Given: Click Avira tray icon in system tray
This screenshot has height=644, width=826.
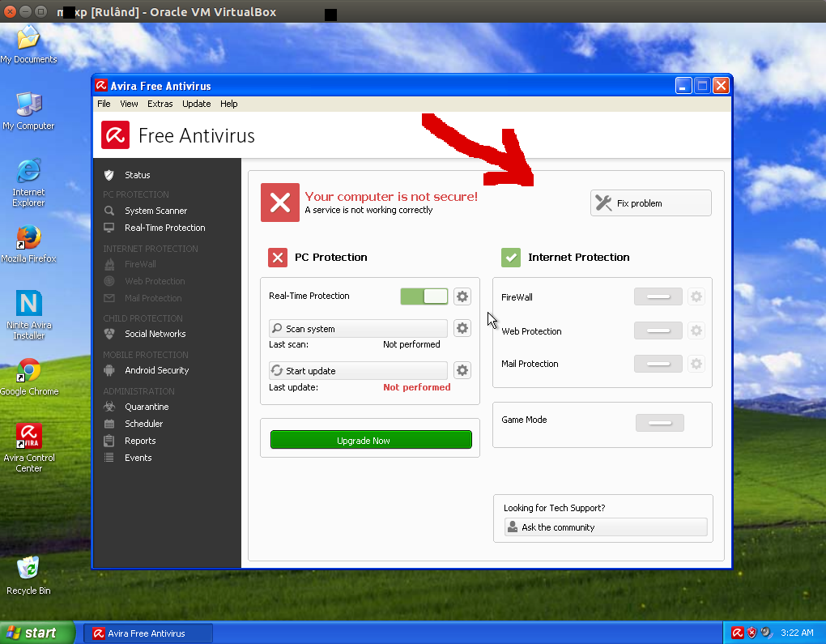Looking at the screenshot, I should (x=738, y=633).
